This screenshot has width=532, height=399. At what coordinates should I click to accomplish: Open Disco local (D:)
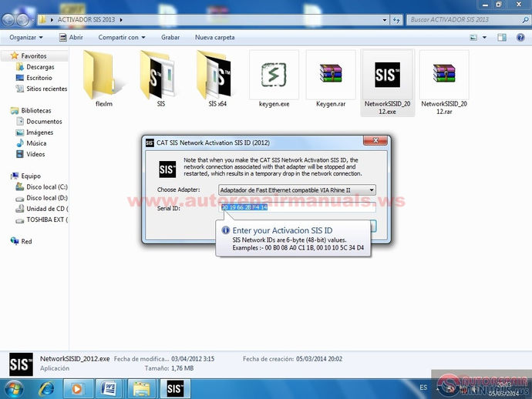click(x=47, y=198)
